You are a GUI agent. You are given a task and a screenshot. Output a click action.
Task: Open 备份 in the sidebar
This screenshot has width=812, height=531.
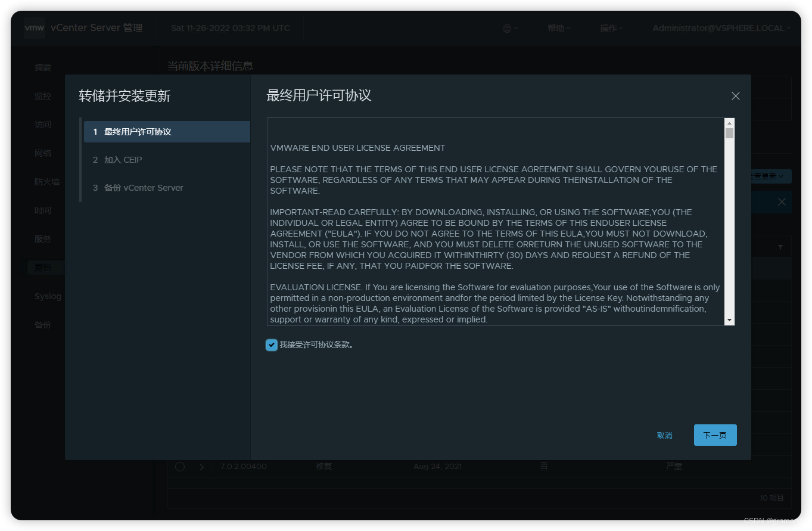43,325
